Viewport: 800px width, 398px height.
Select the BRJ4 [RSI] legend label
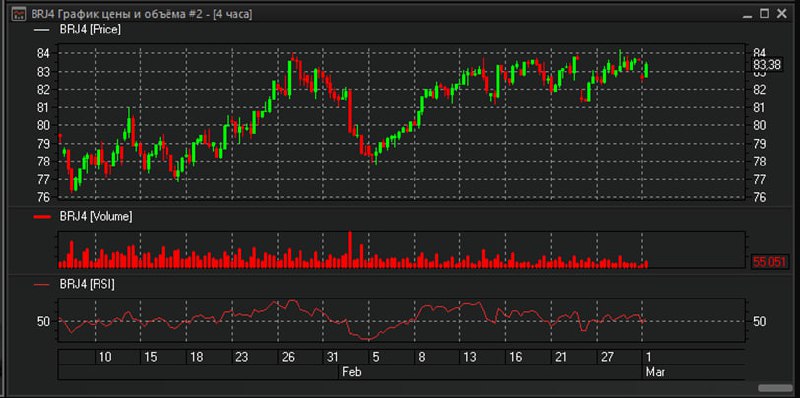pyautogui.click(x=87, y=285)
